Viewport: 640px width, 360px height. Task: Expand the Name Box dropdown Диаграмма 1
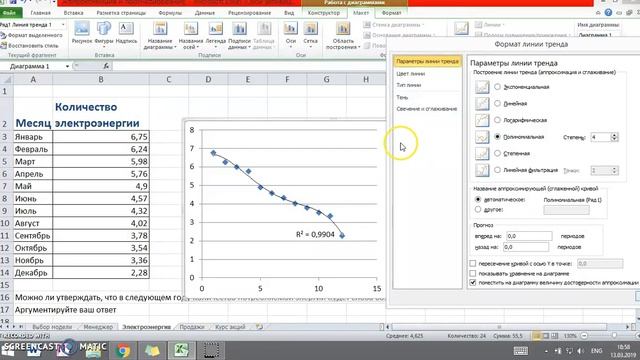click(67, 66)
